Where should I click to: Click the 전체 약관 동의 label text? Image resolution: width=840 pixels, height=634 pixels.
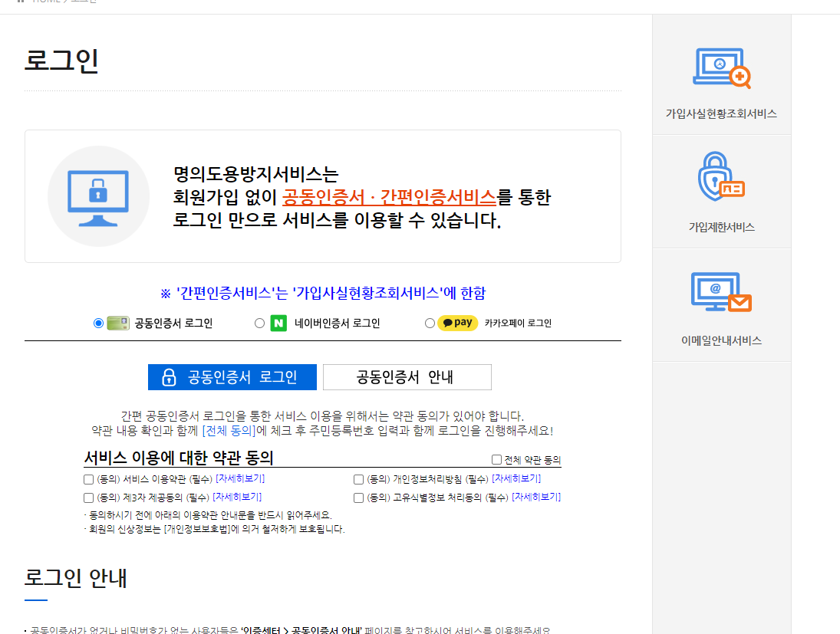[532, 459]
